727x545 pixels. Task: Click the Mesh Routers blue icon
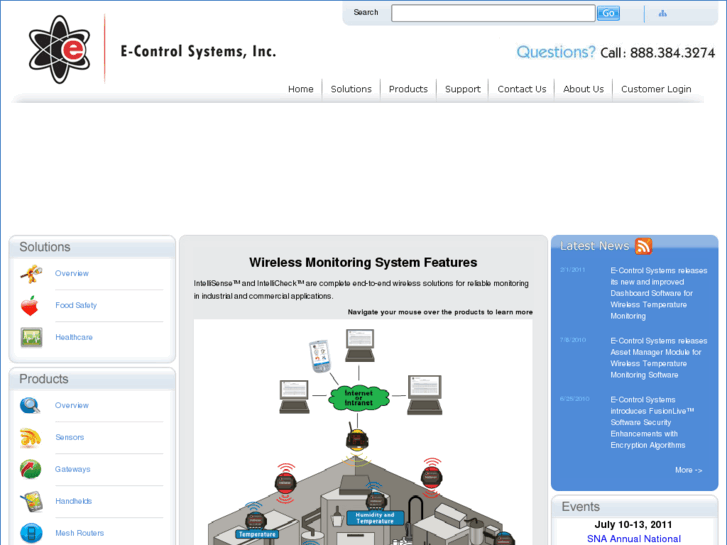(31, 533)
